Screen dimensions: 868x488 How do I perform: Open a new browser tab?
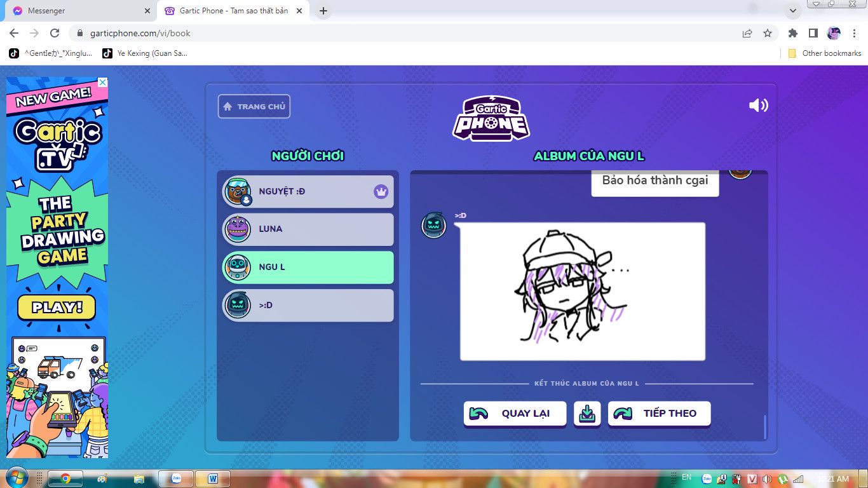coord(323,11)
